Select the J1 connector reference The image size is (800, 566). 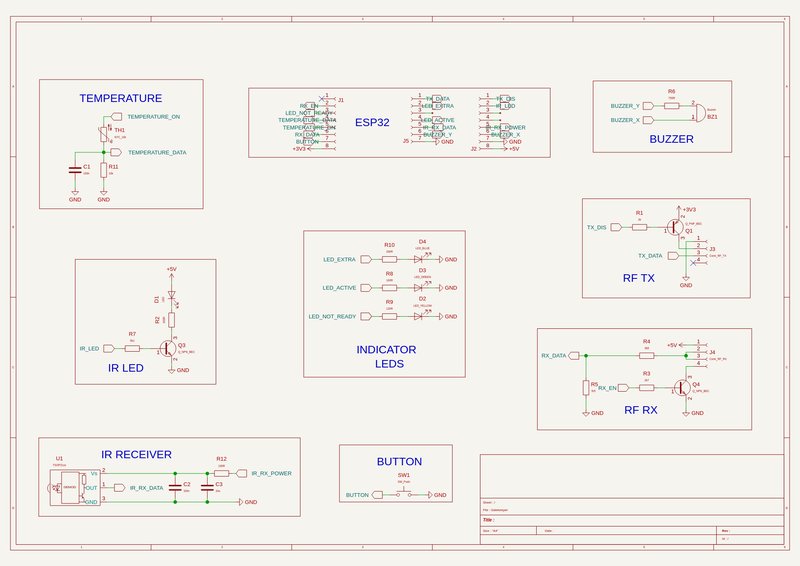(x=341, y=100)
